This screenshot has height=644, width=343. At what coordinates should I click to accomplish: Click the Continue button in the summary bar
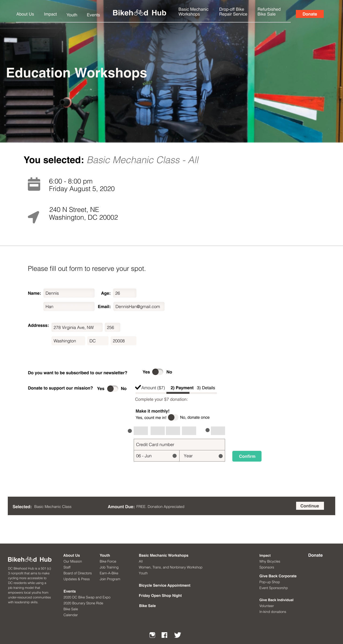(310, 506)
